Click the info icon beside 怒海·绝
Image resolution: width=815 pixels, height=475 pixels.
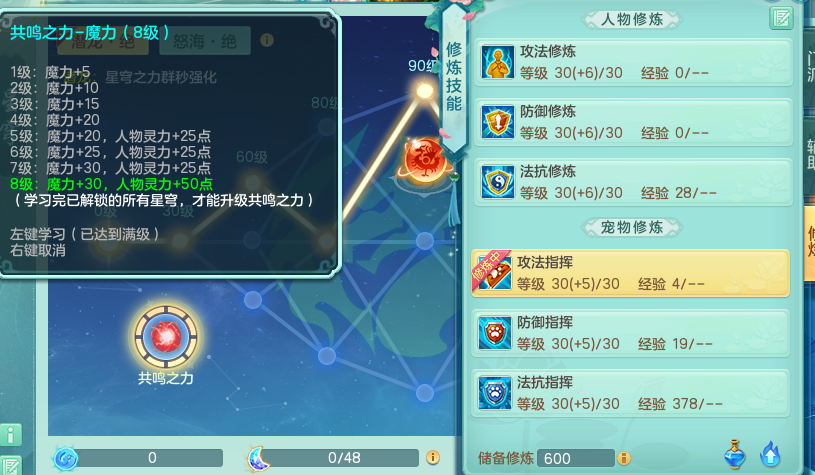pyautogui.click(x=267, y=40)
